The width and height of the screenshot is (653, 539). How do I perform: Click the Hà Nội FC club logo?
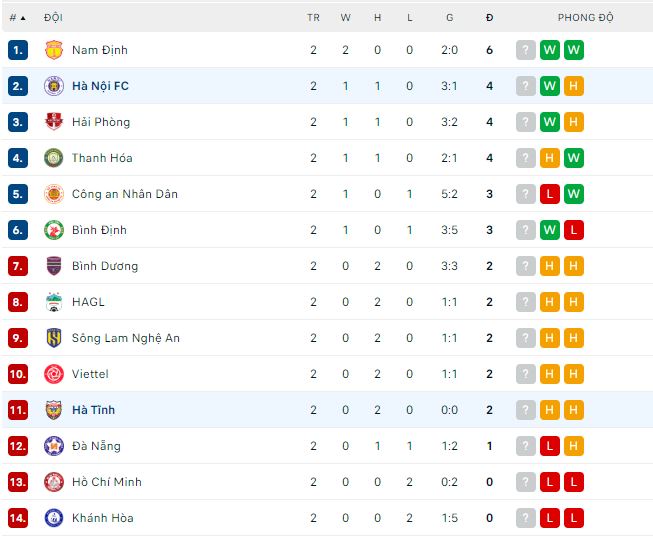point(54,86)
